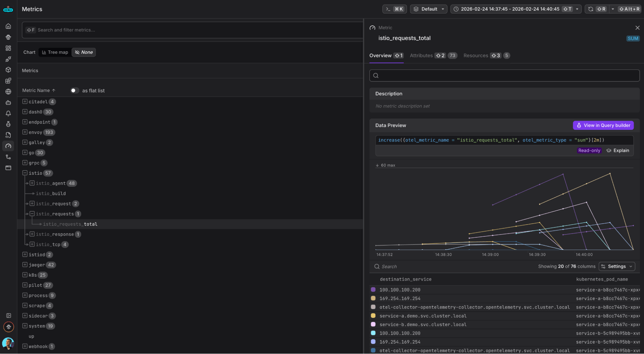Click the orange-ringed assistant icon

[9, 327]
